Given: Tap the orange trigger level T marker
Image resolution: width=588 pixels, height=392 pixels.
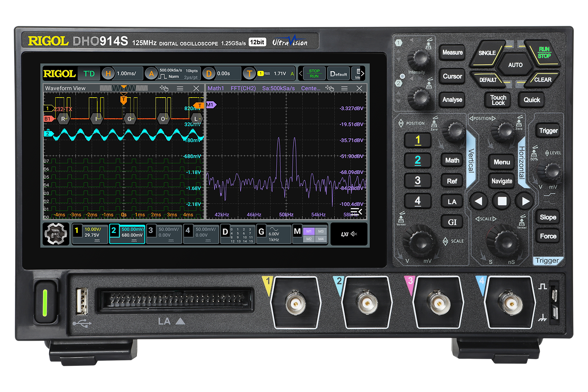Looking at the screenshot, I should pyautogui.click(x=200, y=105).
